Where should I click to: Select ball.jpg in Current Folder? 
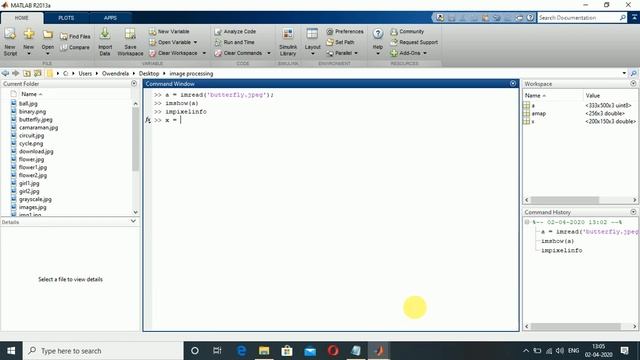coord(28,104)
